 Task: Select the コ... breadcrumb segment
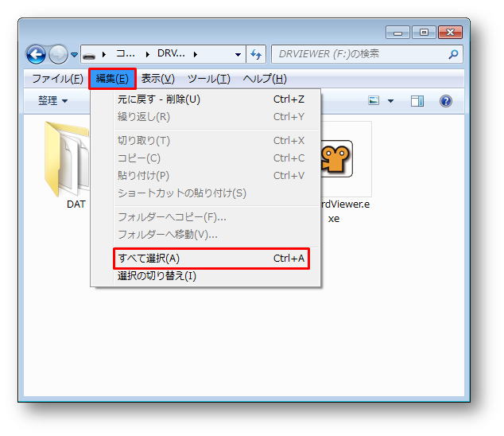[126, 53]
